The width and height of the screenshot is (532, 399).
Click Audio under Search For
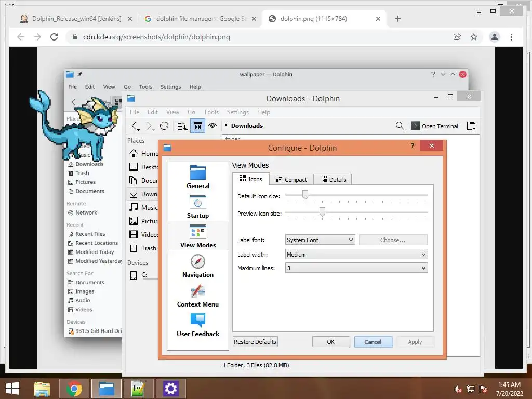(x=79, y=301)
